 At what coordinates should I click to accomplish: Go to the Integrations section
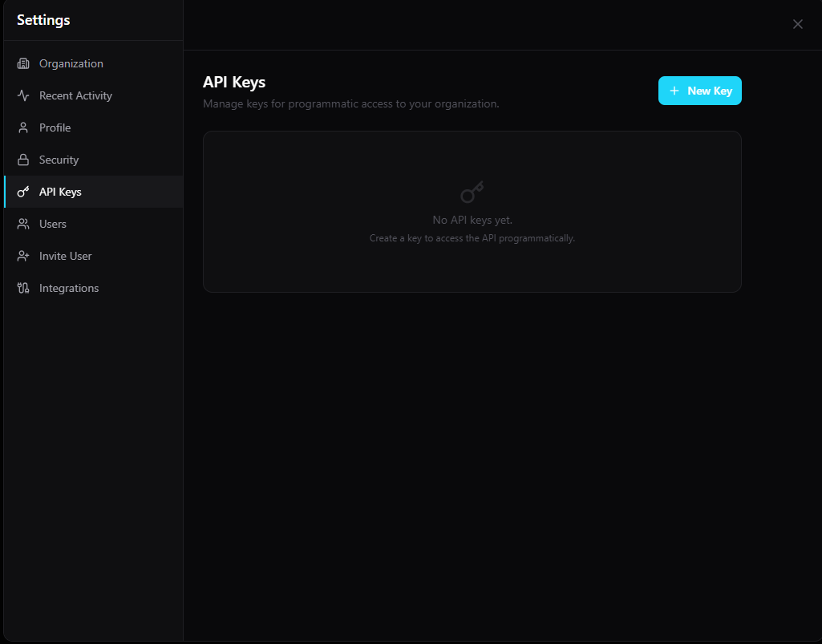(69, 288)
